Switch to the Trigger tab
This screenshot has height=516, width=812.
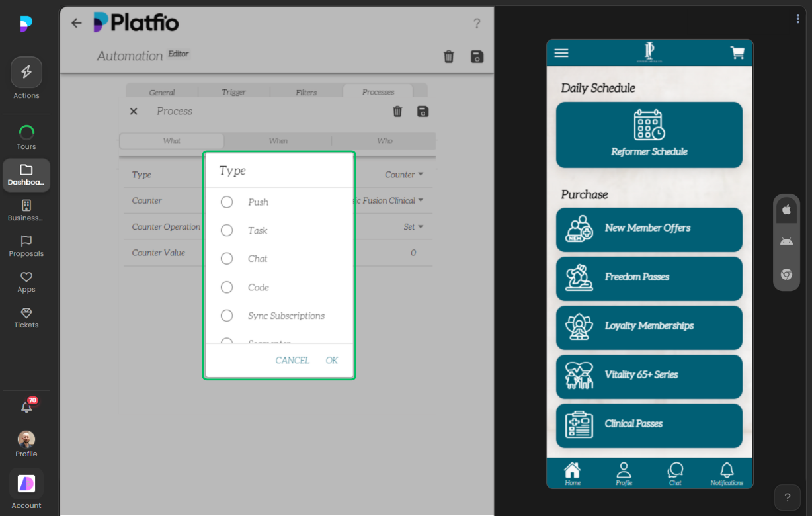tap(233, 92)
